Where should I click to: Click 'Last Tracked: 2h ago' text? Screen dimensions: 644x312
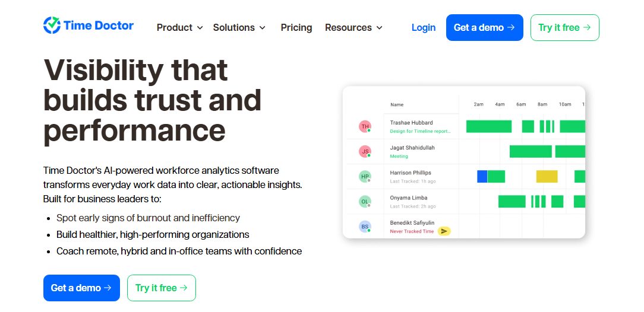[x=413, y=206]
